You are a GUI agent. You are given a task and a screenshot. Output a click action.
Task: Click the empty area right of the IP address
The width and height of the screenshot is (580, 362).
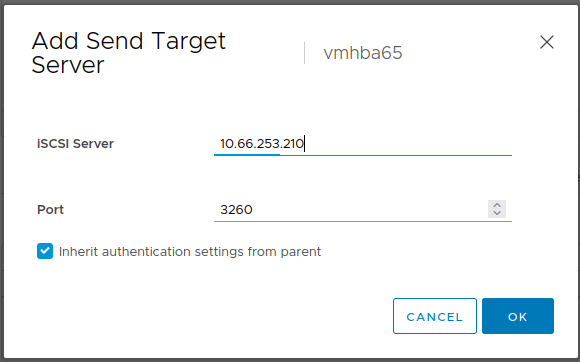[407, 143]
